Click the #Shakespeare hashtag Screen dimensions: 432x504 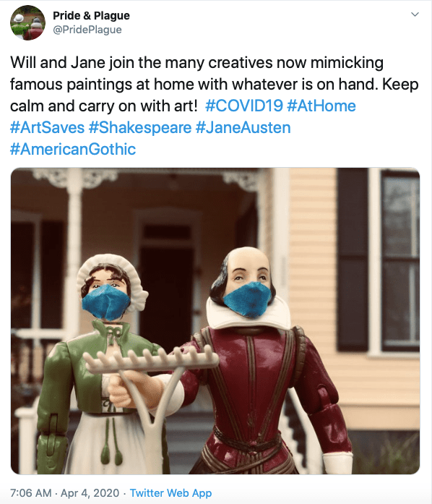click(x=139, y=127)
